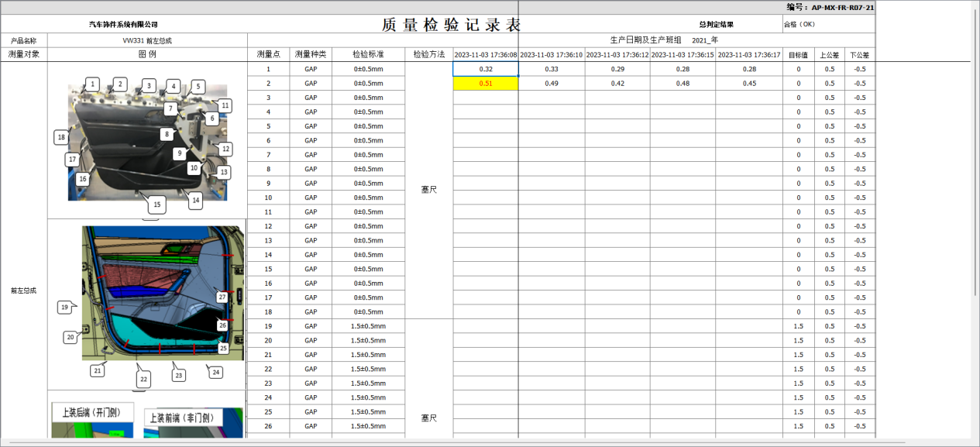Click the yellow highlighted cell showing 0.51
The image size is (980, 447).
point(484,83)
